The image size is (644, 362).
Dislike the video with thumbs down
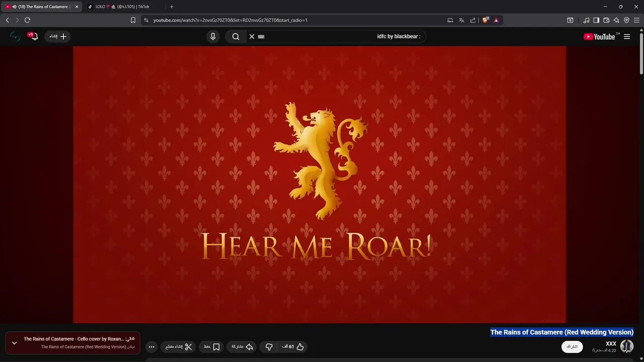point(269,347)
